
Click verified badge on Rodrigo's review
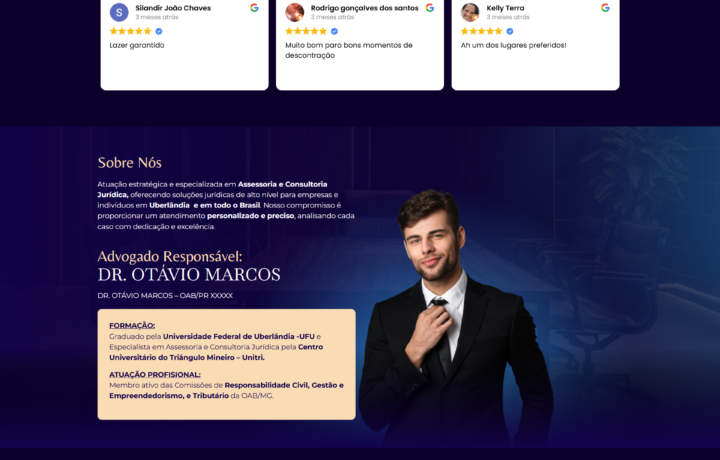[334, 31]
